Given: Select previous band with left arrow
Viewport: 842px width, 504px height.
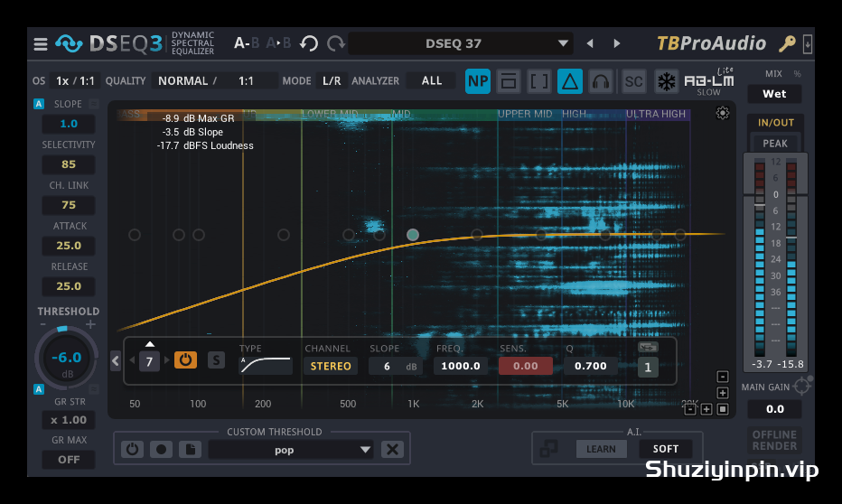Looking at the screenshot, I should [132, 360].
